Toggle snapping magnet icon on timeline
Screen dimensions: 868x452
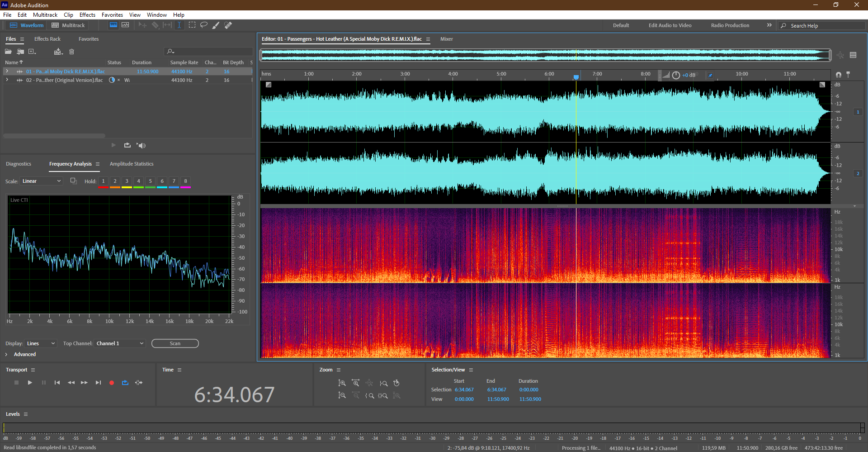(x=839, y=74)
